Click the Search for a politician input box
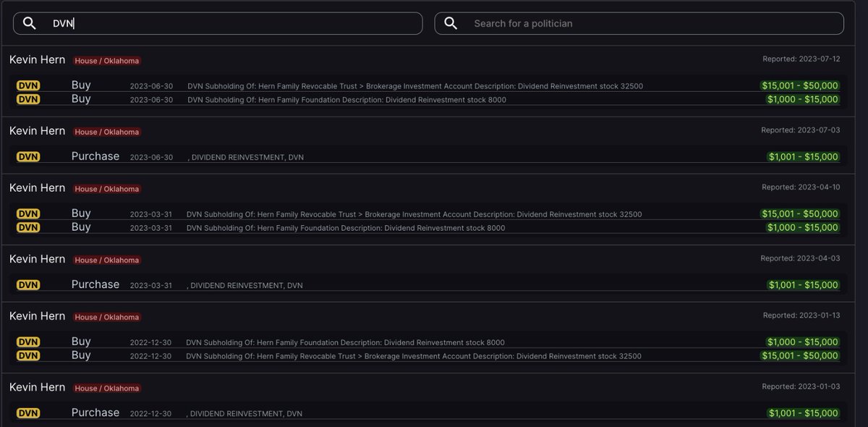Viewport: 868px width, 427px height. click(637, 22)
